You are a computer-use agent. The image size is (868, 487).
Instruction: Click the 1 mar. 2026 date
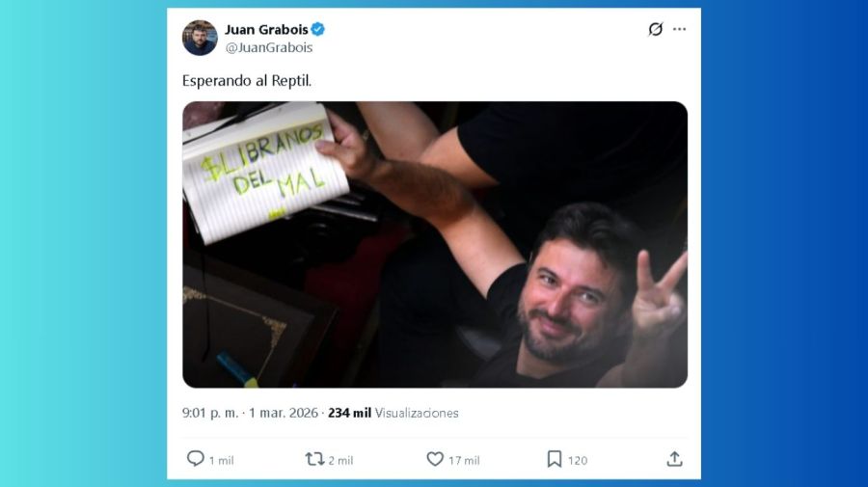click(x=284, y=413)
